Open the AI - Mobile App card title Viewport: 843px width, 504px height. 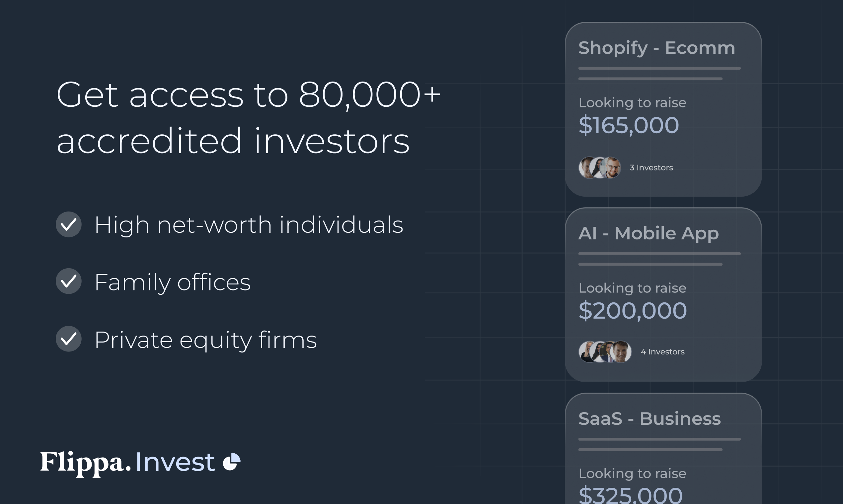(649, 233)
